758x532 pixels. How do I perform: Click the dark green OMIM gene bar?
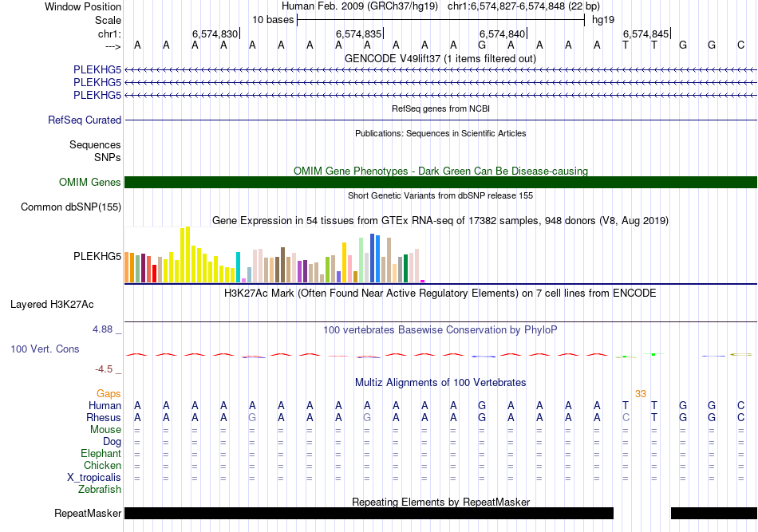point(440,182)
